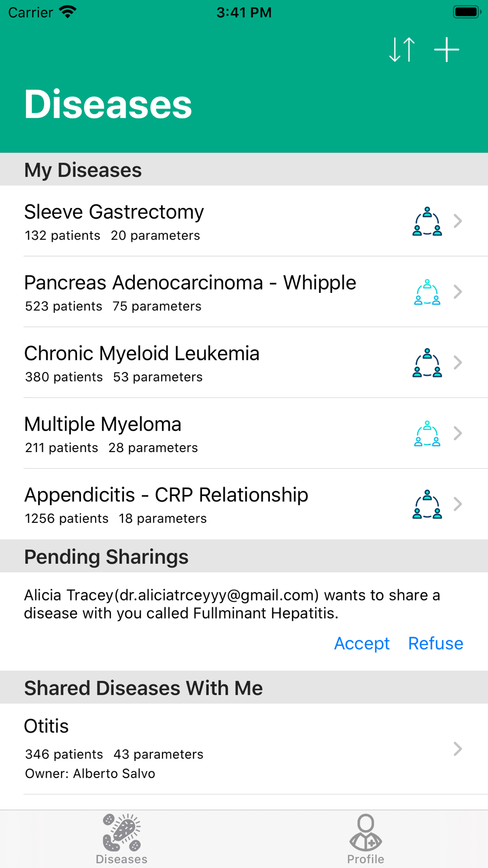
Task: Tap sharing icon for Sleeve Gastrectomy
Action: pyautogui.click(x=427, y=221)
